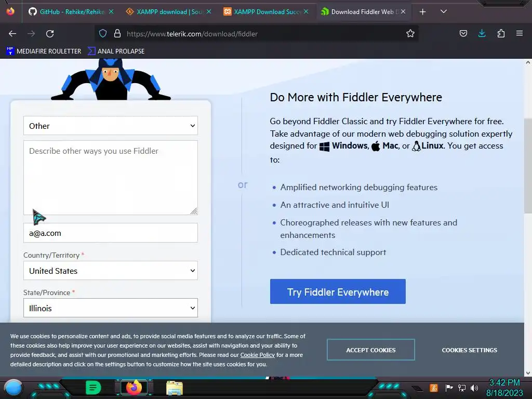Go back to the previous page
Viewport: 532px width, 399px height.
12,34
